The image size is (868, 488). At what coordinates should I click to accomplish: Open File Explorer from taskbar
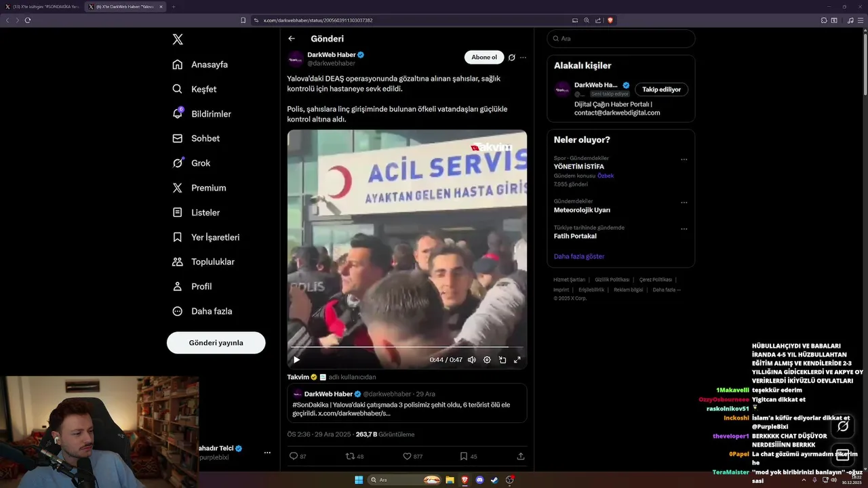pyautogui.click(x=450, y=480)
